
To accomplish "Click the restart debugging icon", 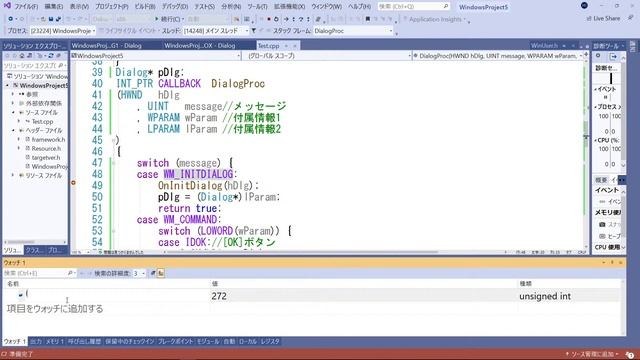I will point(276,19).
